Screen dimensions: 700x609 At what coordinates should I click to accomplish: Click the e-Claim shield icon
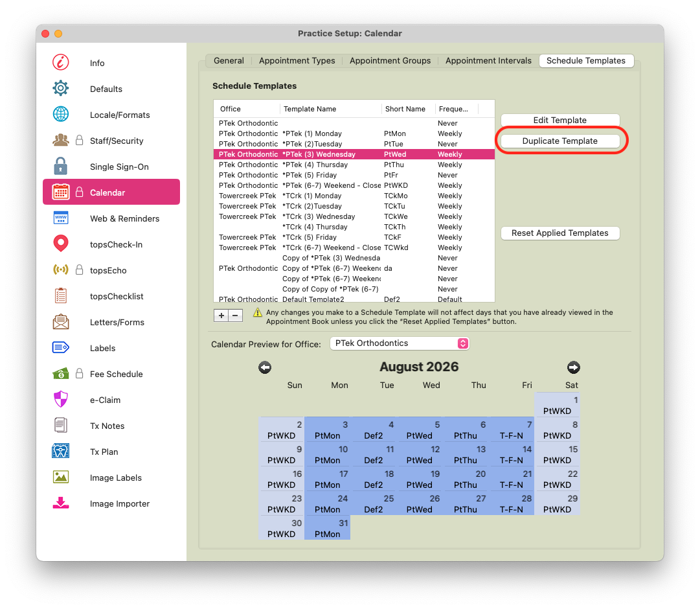click(x=61, y=400)
